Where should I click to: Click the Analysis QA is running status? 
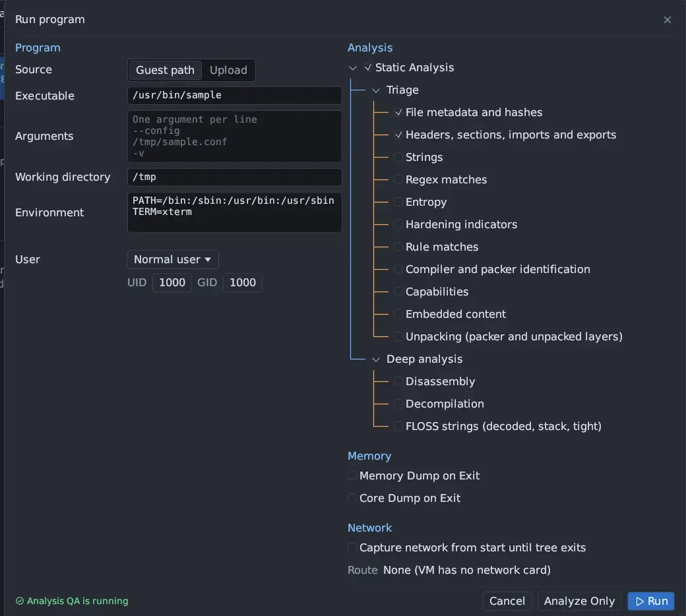72,601
